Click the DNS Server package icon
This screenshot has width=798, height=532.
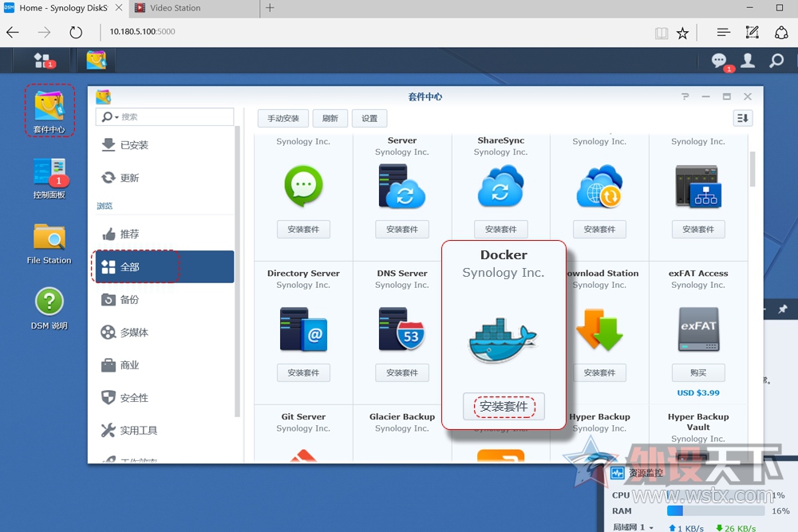pos(401,329)
